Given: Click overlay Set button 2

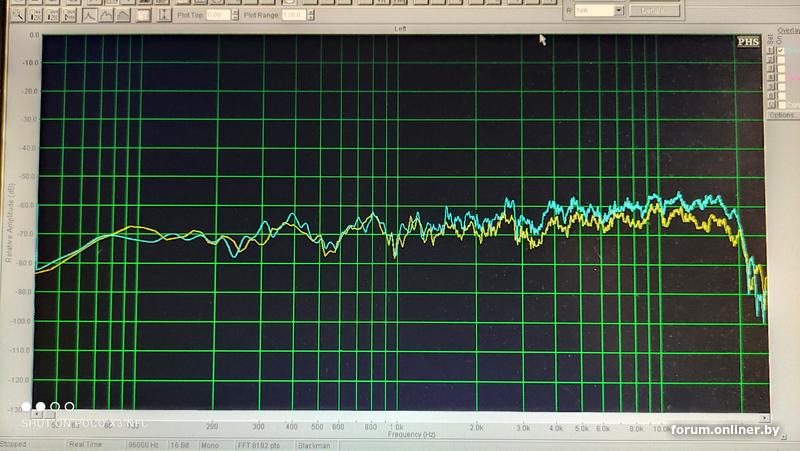Looking at the screenshot, I should (x=770, y=59).
